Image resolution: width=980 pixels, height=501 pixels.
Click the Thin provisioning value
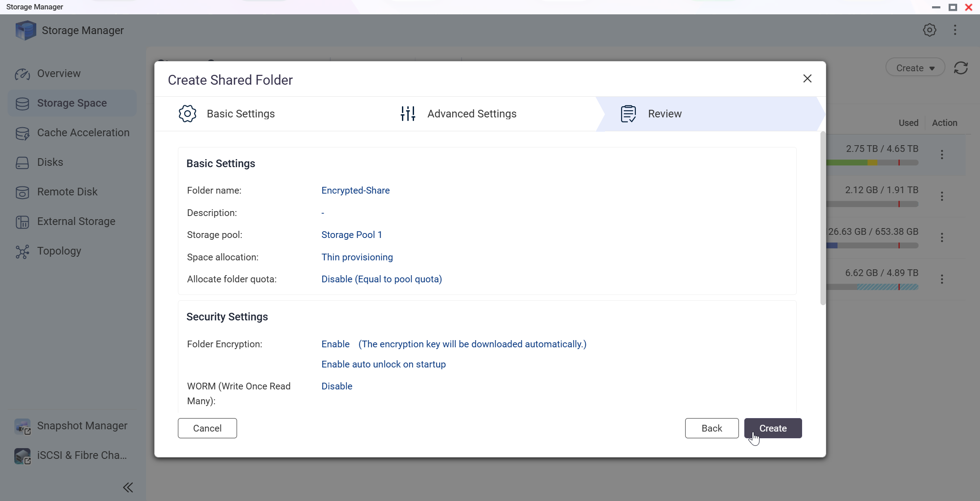pyautogui.click(x=357, y=257)
